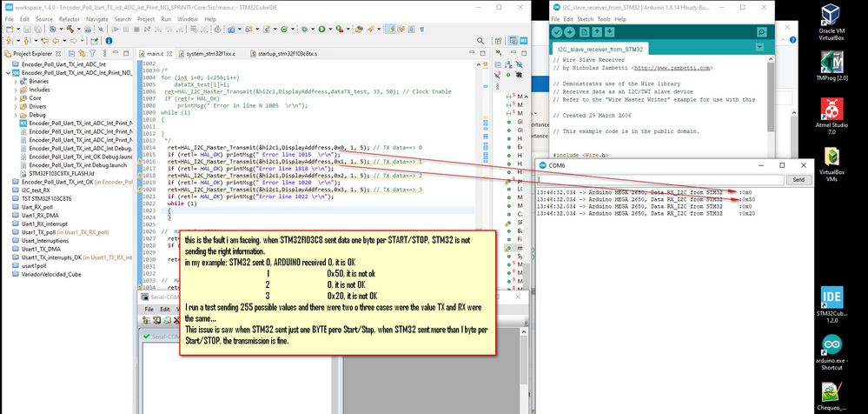This screenshot has height=414, width=868.
Task: Open dropdown arrow next to green Run button
Action: [330, 29]
